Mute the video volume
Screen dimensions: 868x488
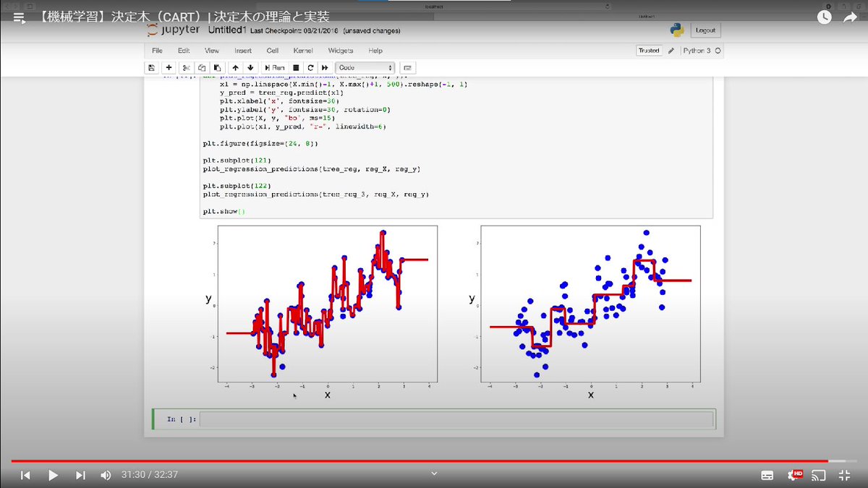point(106,475)
